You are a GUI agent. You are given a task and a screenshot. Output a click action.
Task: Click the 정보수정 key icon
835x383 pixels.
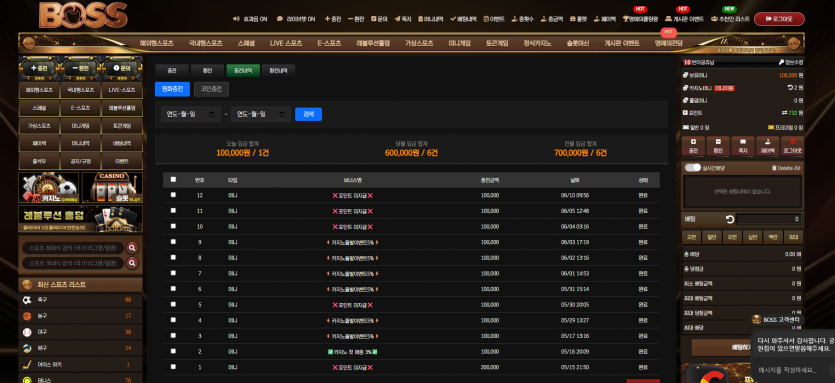point(781,62)
